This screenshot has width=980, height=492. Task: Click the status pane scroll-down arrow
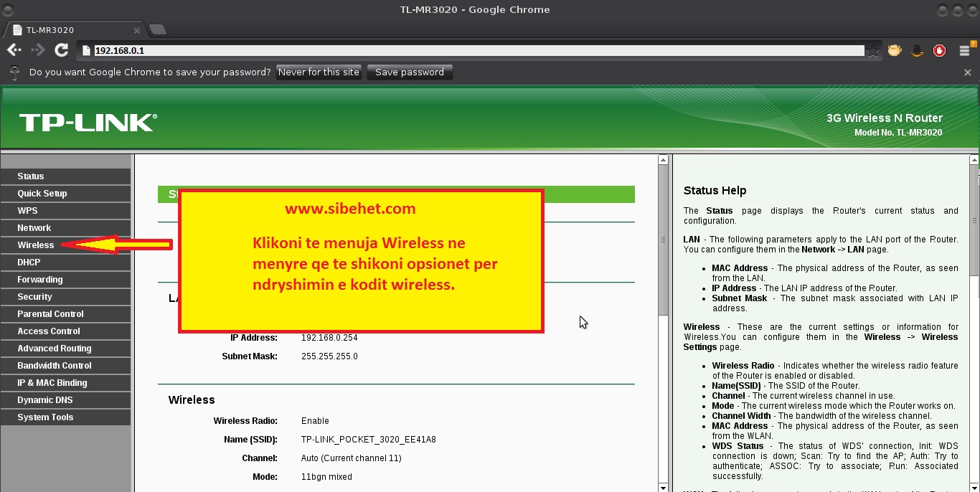(x=663, y=487)
